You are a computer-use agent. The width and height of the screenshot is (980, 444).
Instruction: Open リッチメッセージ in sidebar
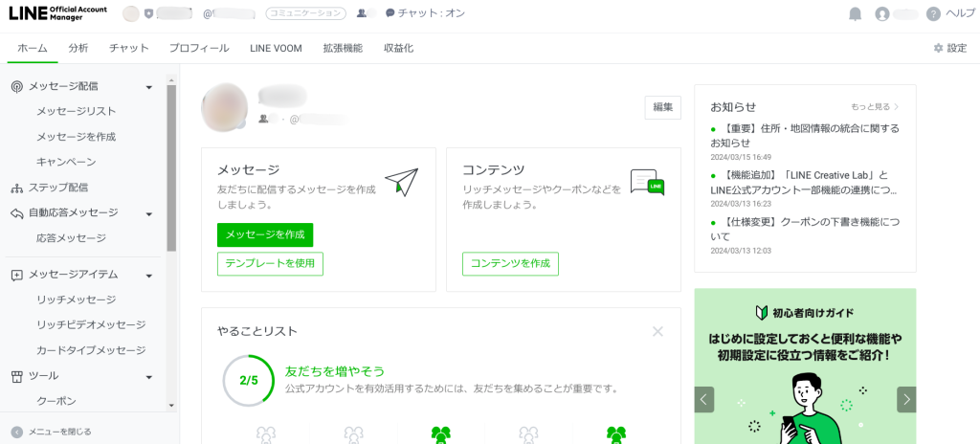coord(77,300)
